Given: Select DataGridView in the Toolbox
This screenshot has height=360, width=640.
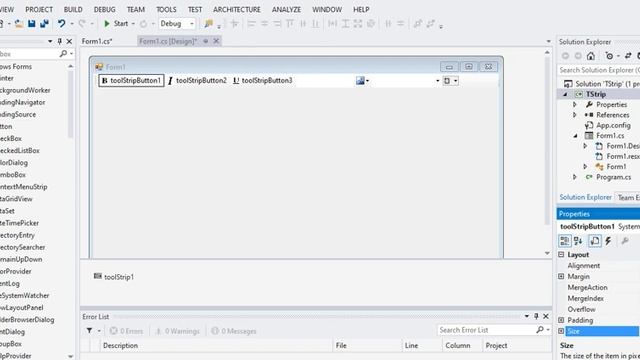Looking at the screenshot, I should tap(16, 199).
